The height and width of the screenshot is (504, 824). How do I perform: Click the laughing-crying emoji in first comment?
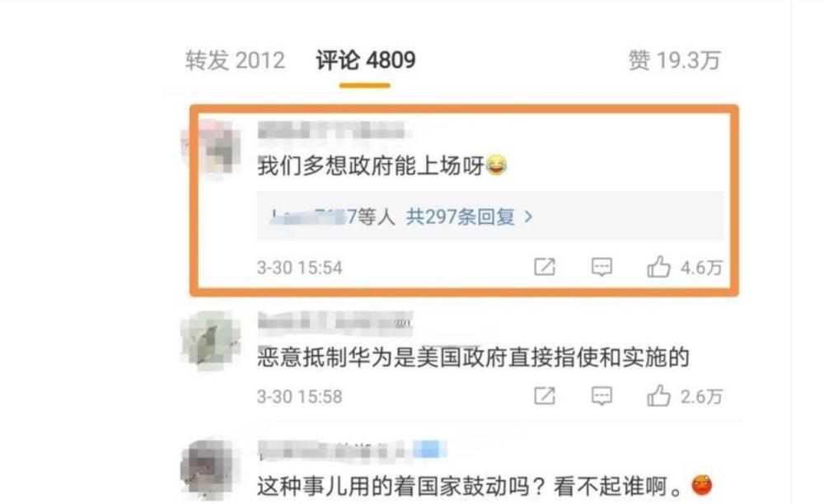(497, 165)
